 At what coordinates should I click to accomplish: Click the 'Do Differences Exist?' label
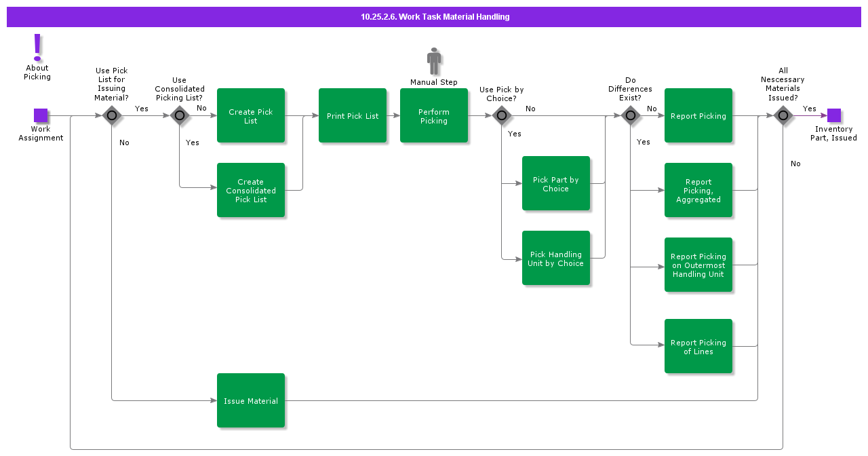coord(631,89)
